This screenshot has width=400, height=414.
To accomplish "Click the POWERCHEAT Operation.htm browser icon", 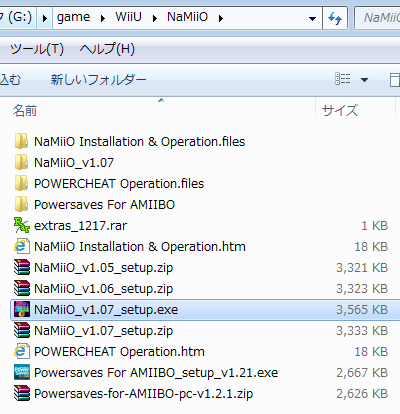I will point(22,352).
